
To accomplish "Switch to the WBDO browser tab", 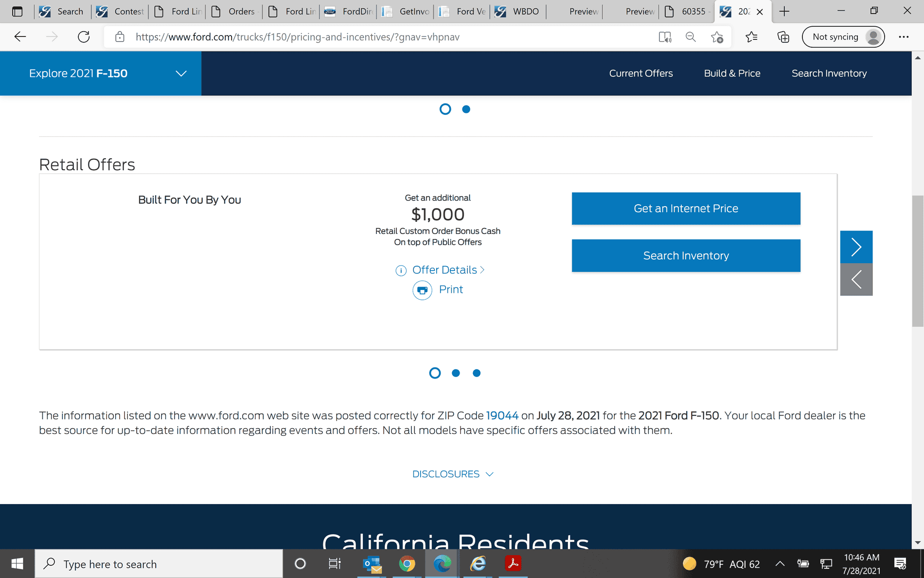I will 519,11.
